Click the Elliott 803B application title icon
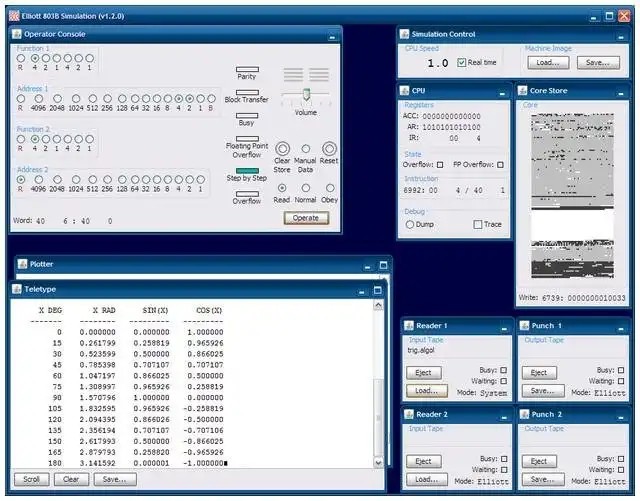The height and width of the screenshot is (501, 640). pyautogui.click(x=14, y=16)
